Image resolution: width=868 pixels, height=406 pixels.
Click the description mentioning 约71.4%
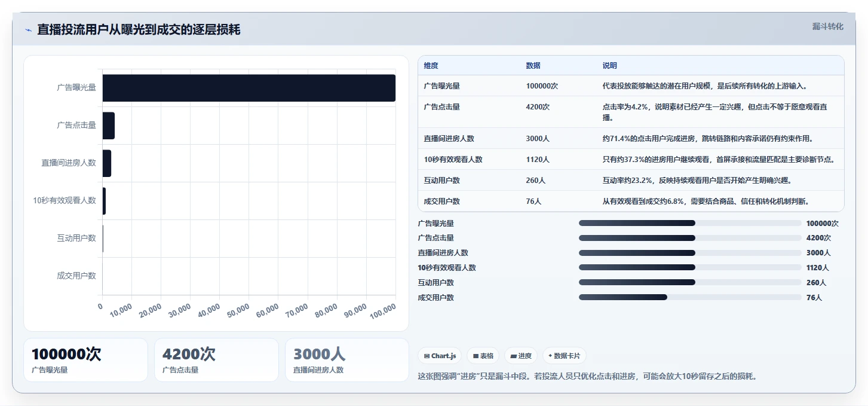(x=708, y=139)
